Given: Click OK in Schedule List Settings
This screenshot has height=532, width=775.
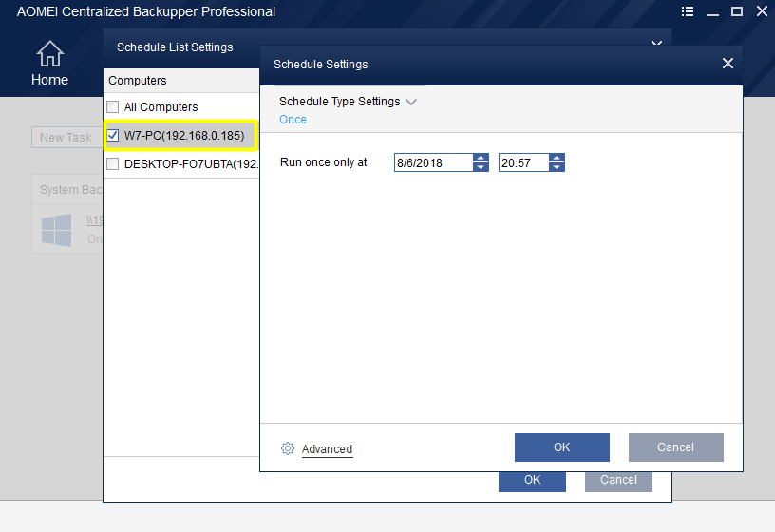Looking at the screenshot, I should (x=532, y=482).
